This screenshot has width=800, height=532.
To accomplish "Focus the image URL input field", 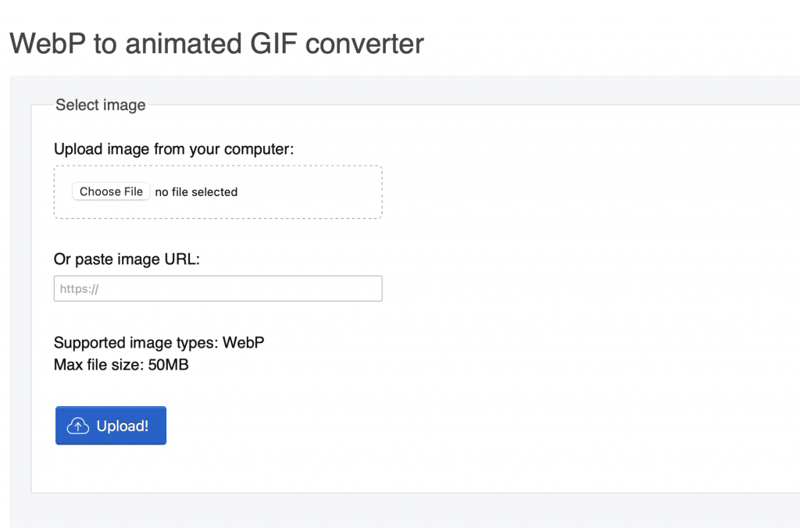I will (x=218, y=288).
